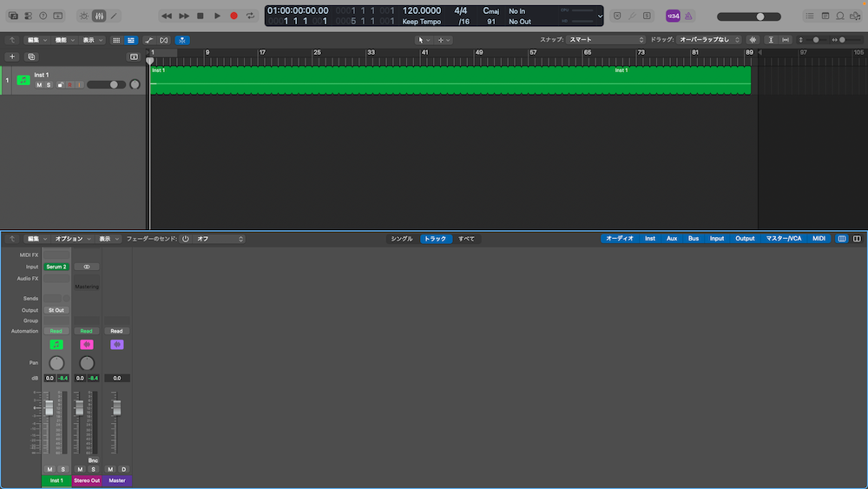This screenshot has width=868, height=489.
Task: Open the スナップ スマート dropdown
Action: click(x=606, y=40)
